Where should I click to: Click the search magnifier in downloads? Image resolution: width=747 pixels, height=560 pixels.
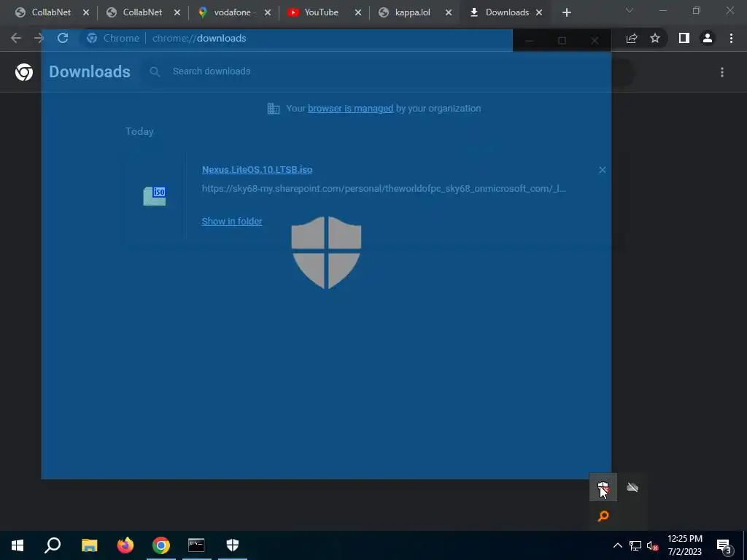click(x=155, y=71)
